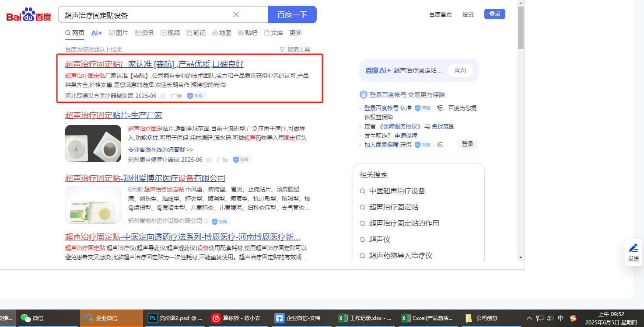Switch to the 视频 video tab
The width and height of the screenshot is (644, 327).
point(170,33)
